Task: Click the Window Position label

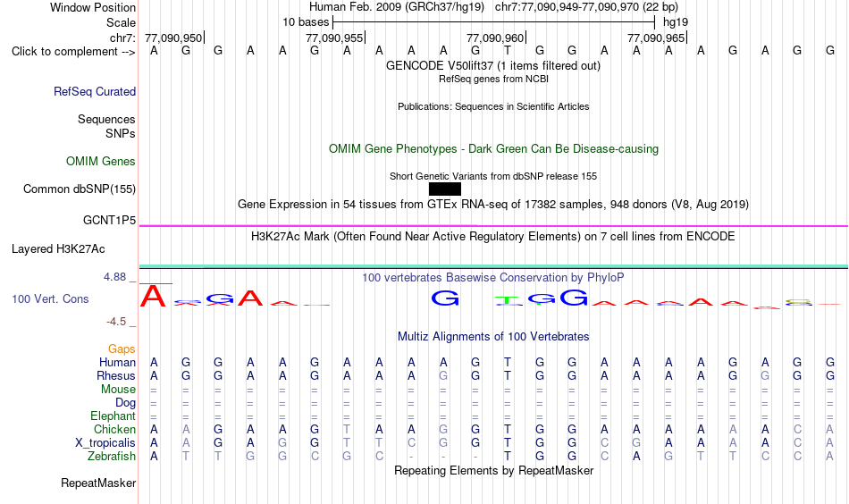Action: click(93, 7)
